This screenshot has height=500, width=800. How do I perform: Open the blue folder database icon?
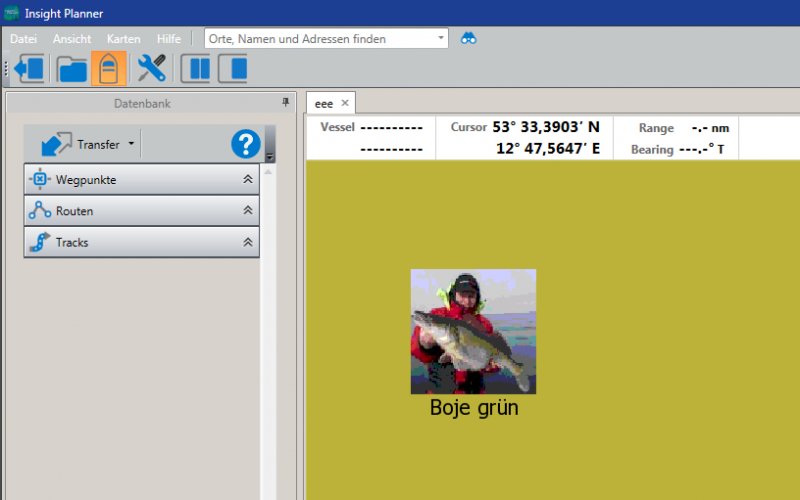click(71, 69)
